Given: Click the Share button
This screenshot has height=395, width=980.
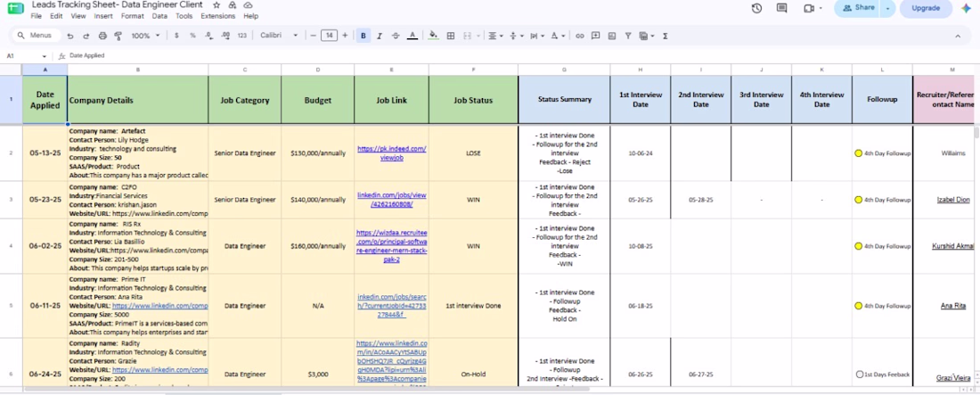Looking at the screenshot, I should (859, 8).
